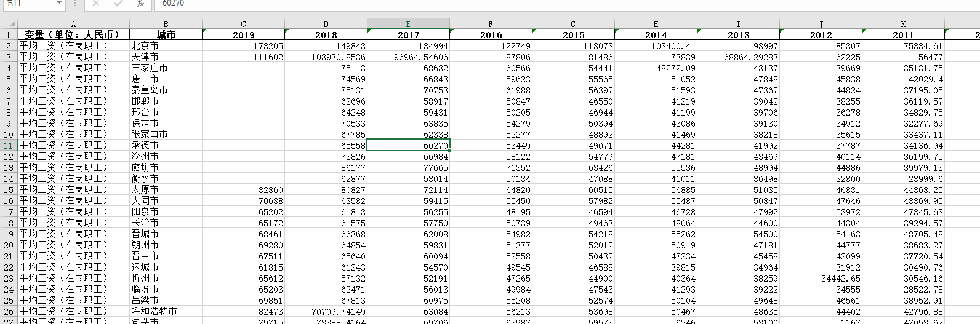Click the 呼和浩特市 city cell
This screenshot has height=324, width=980.
click(x=166, y=311)
